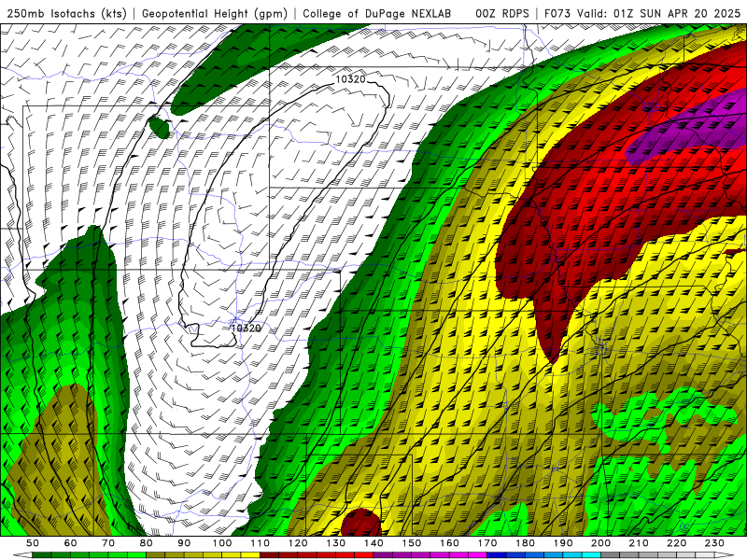This screenshot has height=560, width=747.
Task: Click the '230' value on the isotach scale
Action: [714, 543]
